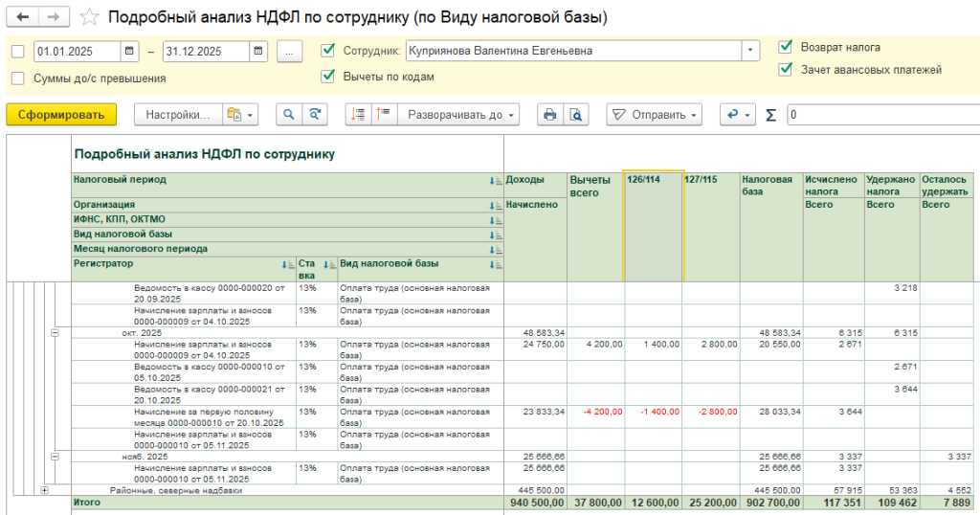This screenshot has width=980, height=515.
Task: Toggle Возврат налога checkbox
Action: (x=786, y=47)
